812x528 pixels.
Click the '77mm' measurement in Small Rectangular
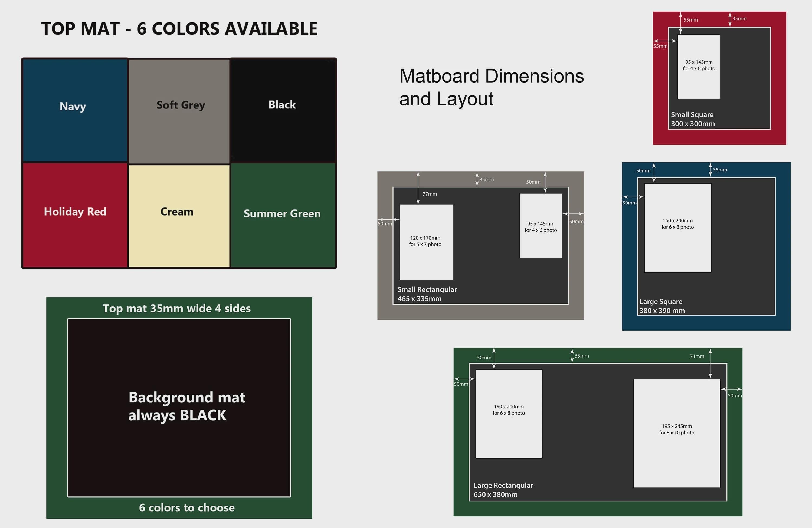click(430, 194)
